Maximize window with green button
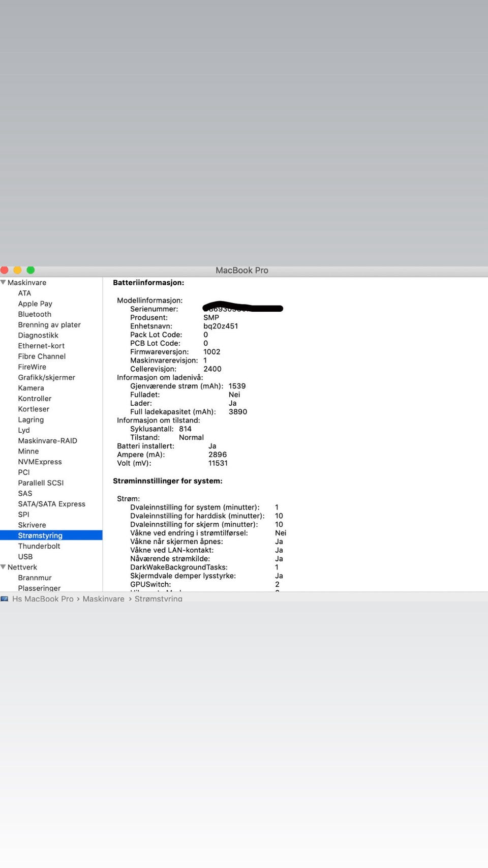Image resolution: width=488 pixels, height=868 pixels. tap(30, 270)
